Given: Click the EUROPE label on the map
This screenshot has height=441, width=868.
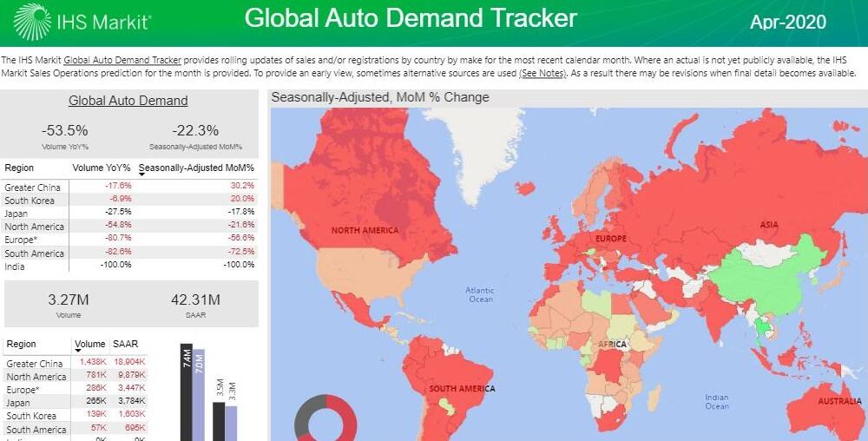Looking at the screenshot, I should click(610, 239).
